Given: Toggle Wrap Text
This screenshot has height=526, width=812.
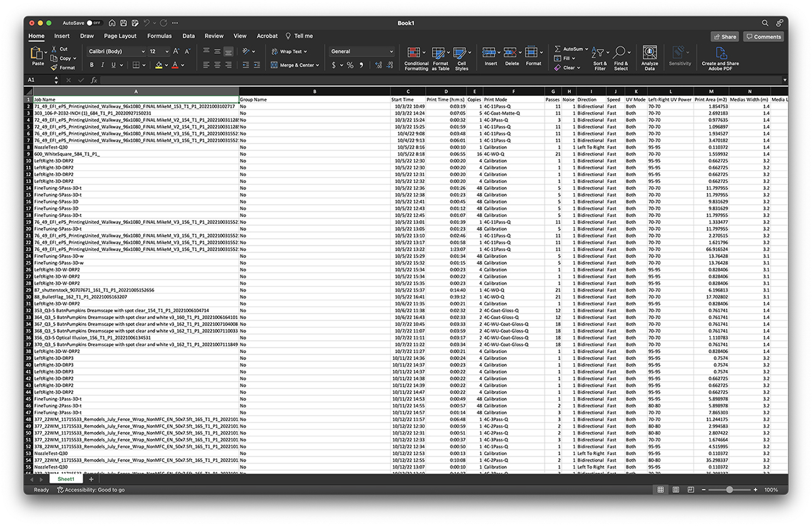Looking at the screenshot, I should coord(289,51).
